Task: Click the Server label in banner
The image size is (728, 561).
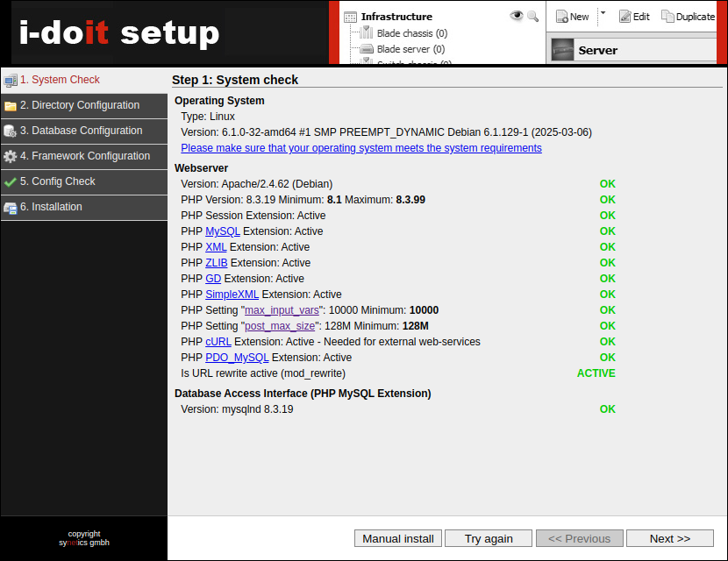Action: (597, 50)
